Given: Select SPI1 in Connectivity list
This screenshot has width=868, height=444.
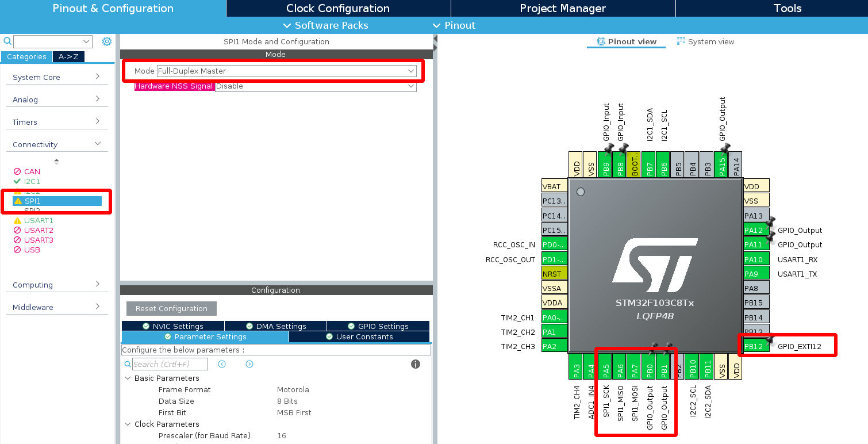Looking at the screenshot, I should click(57, 201).
